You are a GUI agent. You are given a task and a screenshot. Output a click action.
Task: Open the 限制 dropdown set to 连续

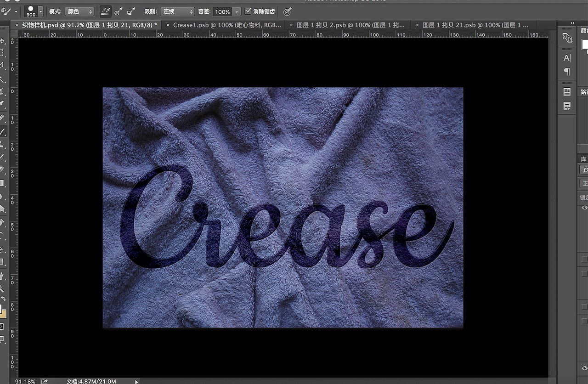click(178, 11)
